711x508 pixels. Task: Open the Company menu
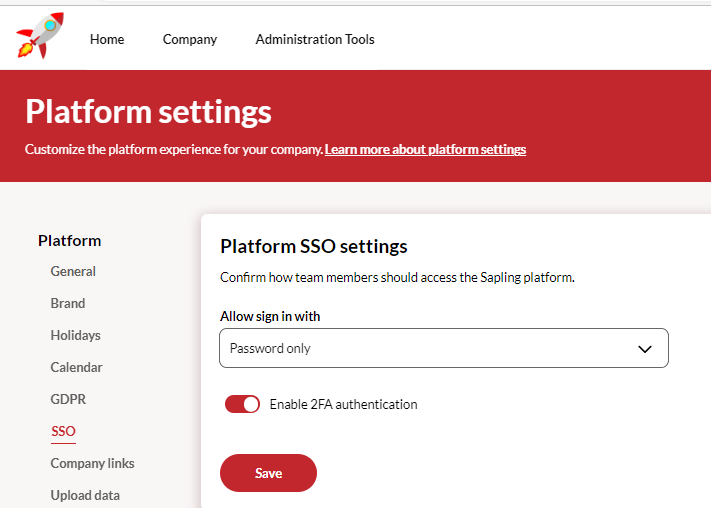click(x=190, y=39)
